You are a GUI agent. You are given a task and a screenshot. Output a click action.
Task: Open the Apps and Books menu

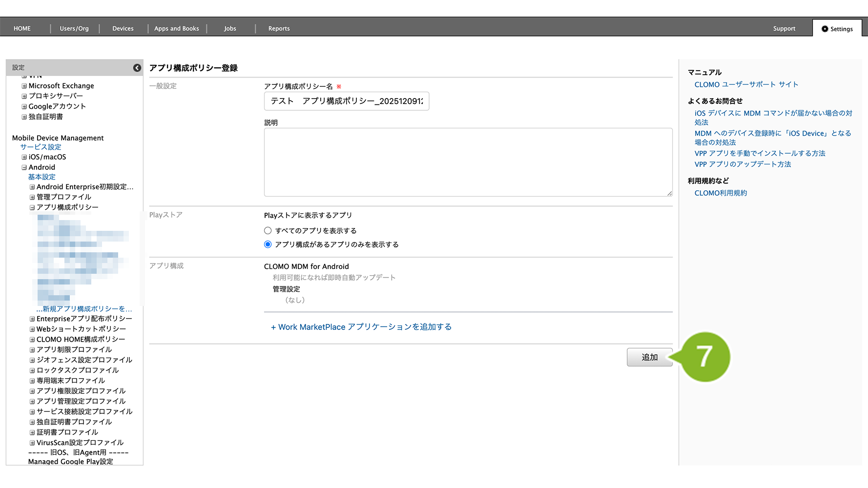(x=176, y=29)
